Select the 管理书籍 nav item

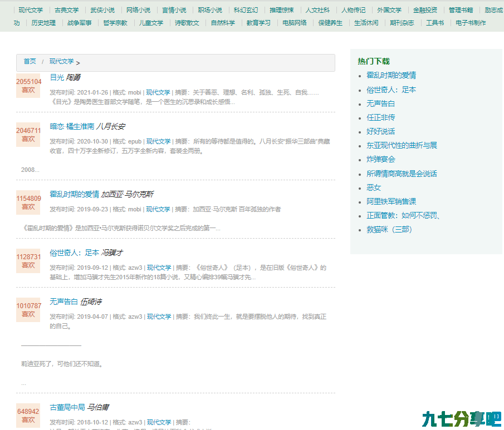click(461, 10)
